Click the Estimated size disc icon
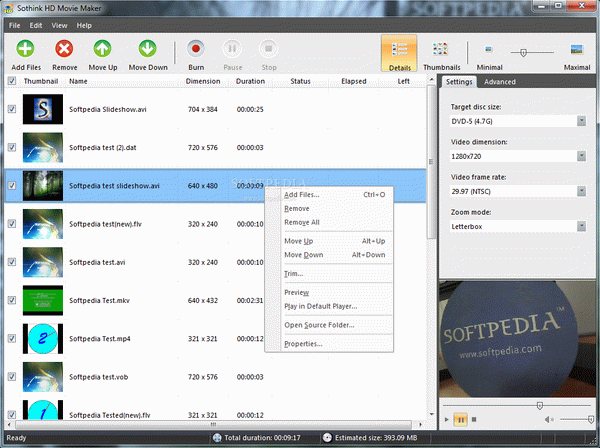The image size is (600, 448). (327, 438)
